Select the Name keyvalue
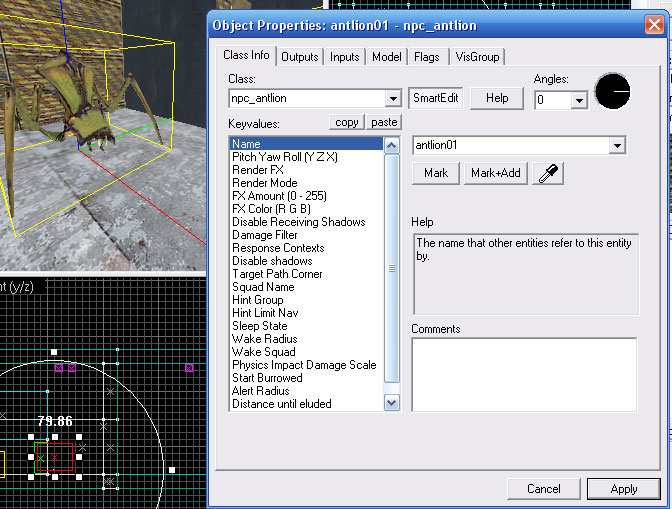The width and height of the screenshot is (672, 509). (306, 144)
